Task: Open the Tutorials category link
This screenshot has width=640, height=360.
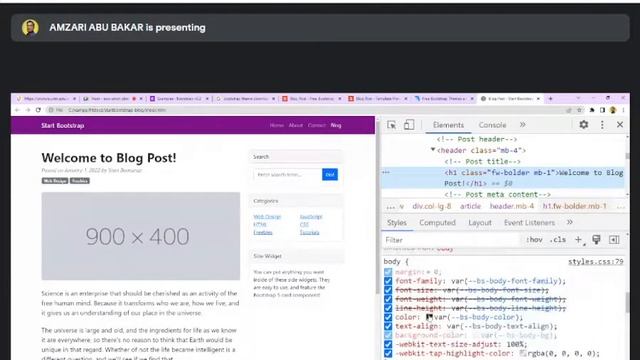Action: 309,232
